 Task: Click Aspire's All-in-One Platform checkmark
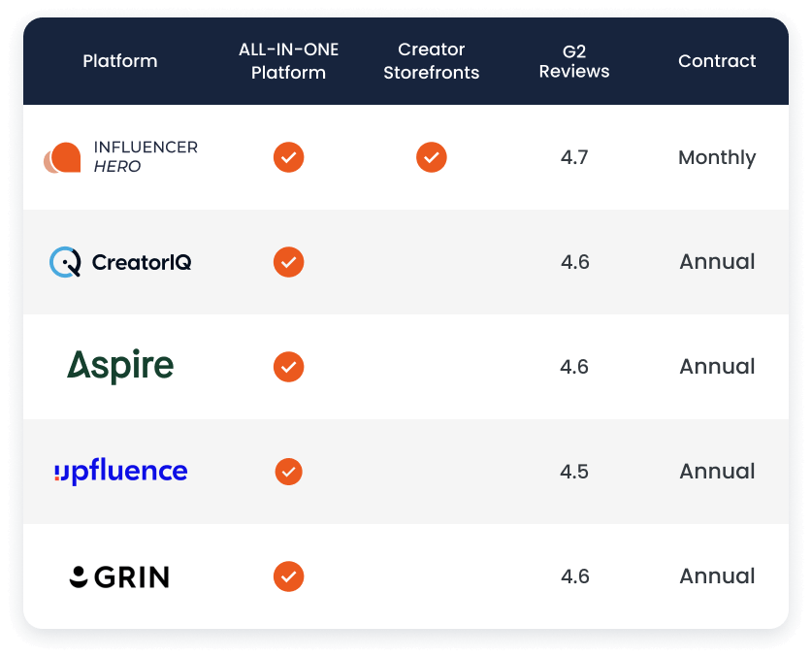[288, 367]
